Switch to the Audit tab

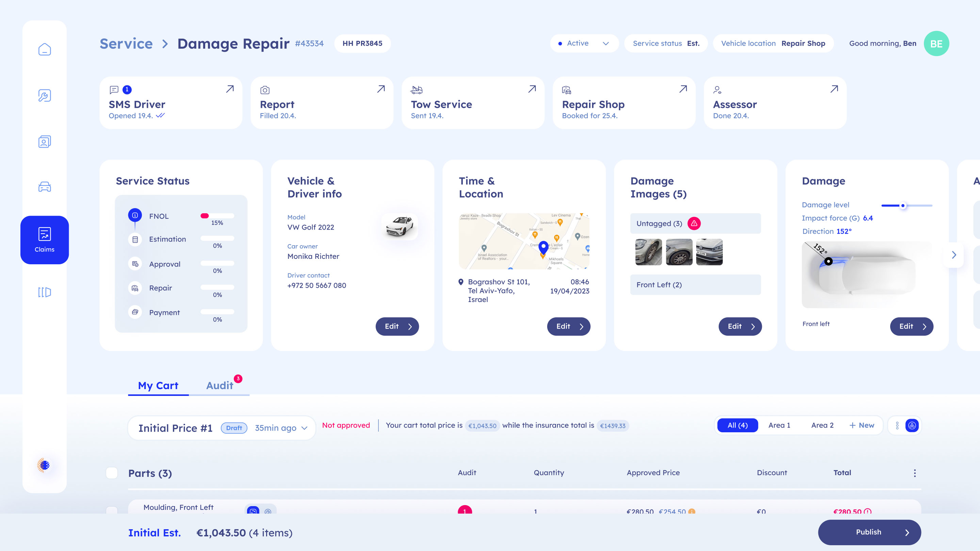tap(219, 386)
